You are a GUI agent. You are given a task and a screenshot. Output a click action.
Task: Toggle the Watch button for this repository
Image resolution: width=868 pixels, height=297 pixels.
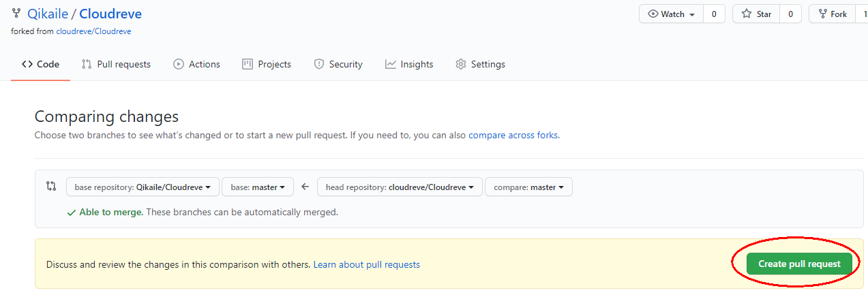pyautogui.click(x=671, y=14)
